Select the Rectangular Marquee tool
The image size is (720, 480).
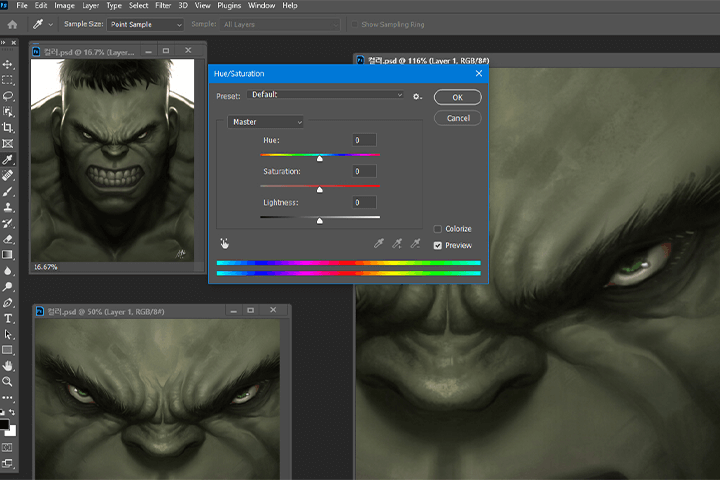[x=8, y=80]
